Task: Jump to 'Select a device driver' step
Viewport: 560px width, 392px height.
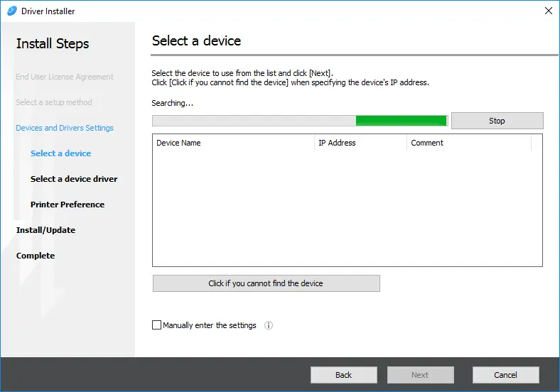Action: pos(74,179)
